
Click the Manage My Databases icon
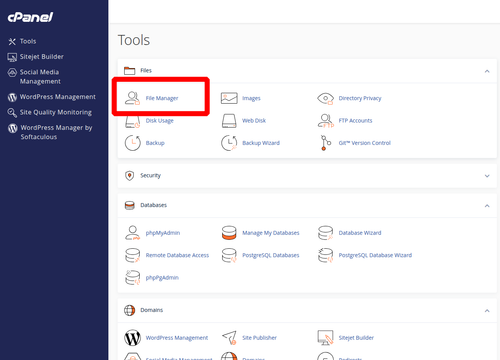(229, 233)
